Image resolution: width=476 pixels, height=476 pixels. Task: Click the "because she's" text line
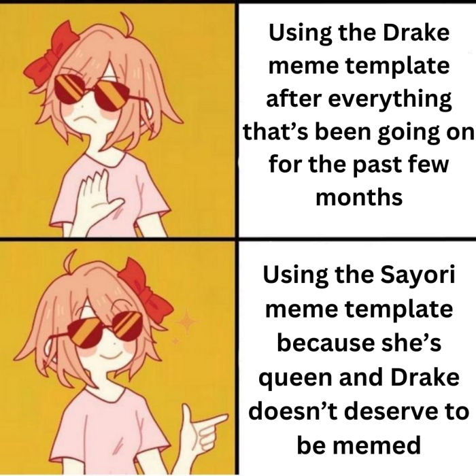tap(359, 343)
